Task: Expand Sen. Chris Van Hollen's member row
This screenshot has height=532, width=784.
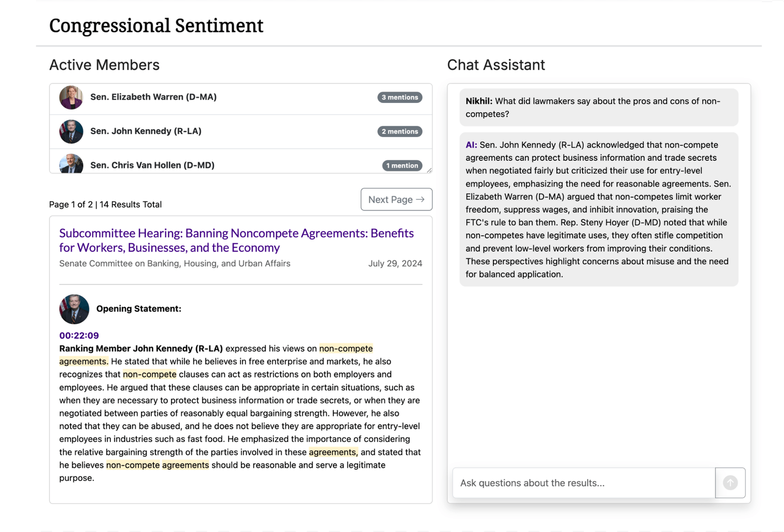Action: click(x=240, y=165)
